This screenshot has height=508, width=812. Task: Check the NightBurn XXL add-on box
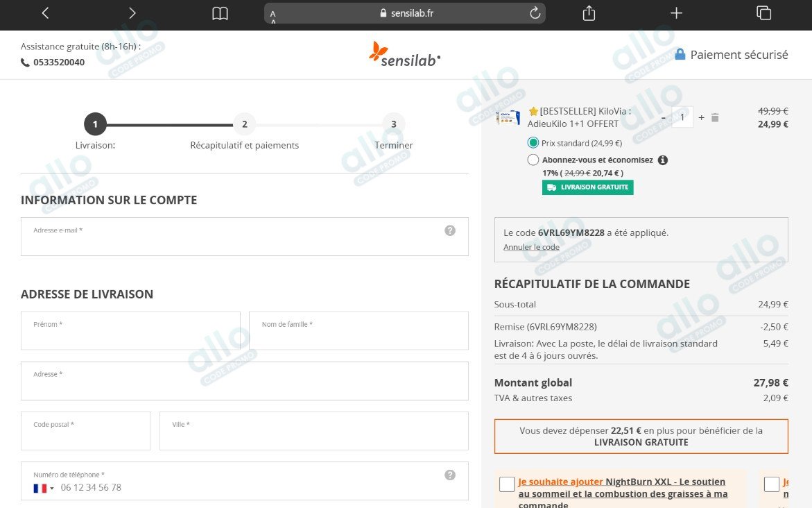coord(507,484)
